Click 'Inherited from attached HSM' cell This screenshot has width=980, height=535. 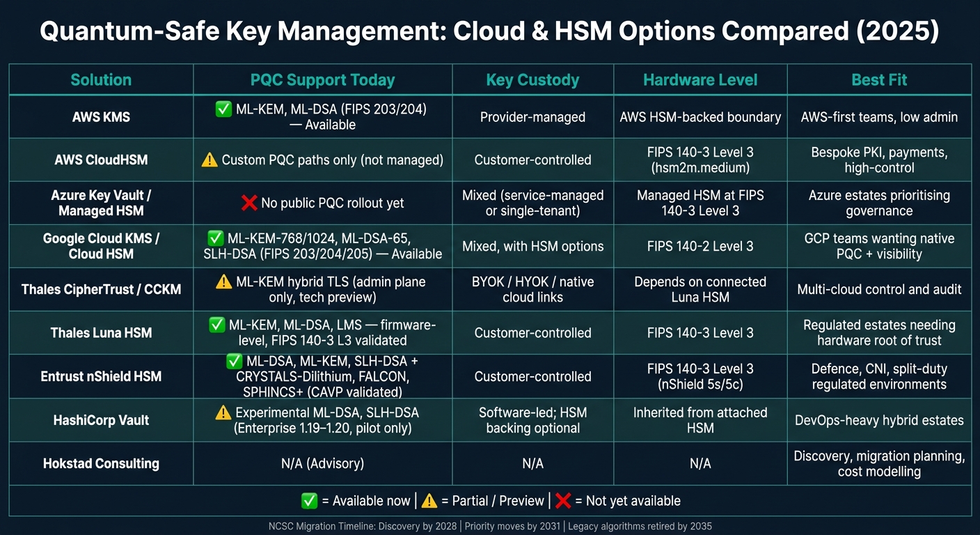click(x=700, y=420)
